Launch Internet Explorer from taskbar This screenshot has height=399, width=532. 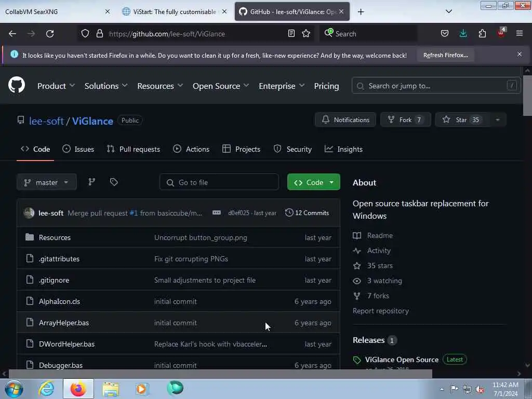(x=46, y=389)
